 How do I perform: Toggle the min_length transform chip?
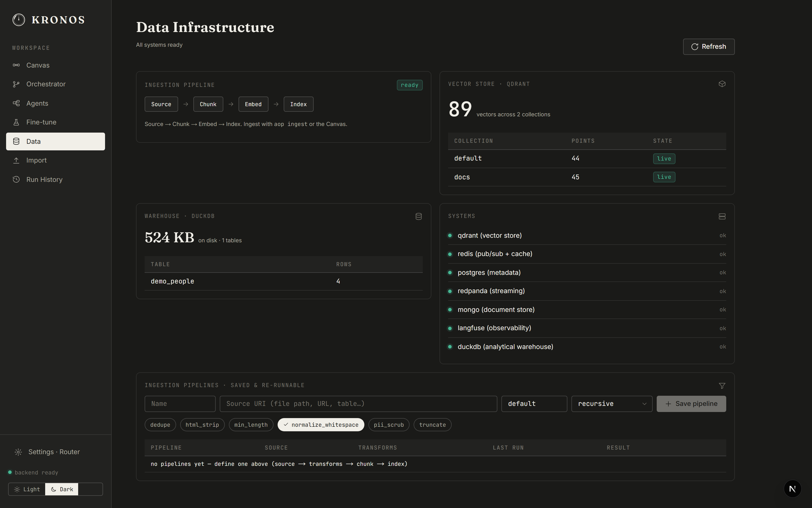(251, 425)
